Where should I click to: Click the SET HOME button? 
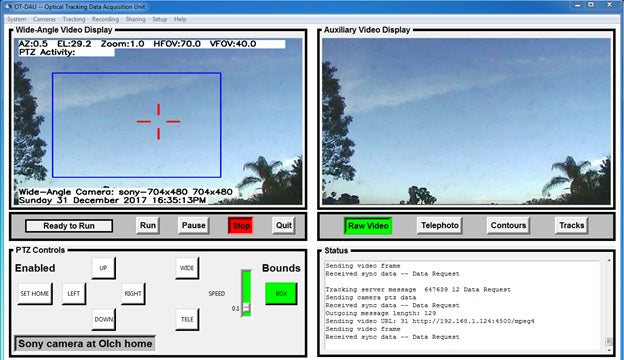click(35, 294)
